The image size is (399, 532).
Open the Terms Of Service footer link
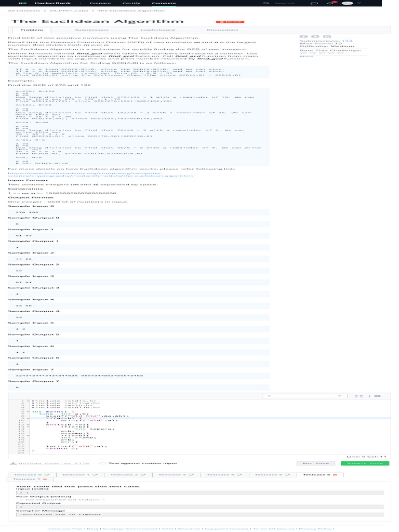(273, 528)
